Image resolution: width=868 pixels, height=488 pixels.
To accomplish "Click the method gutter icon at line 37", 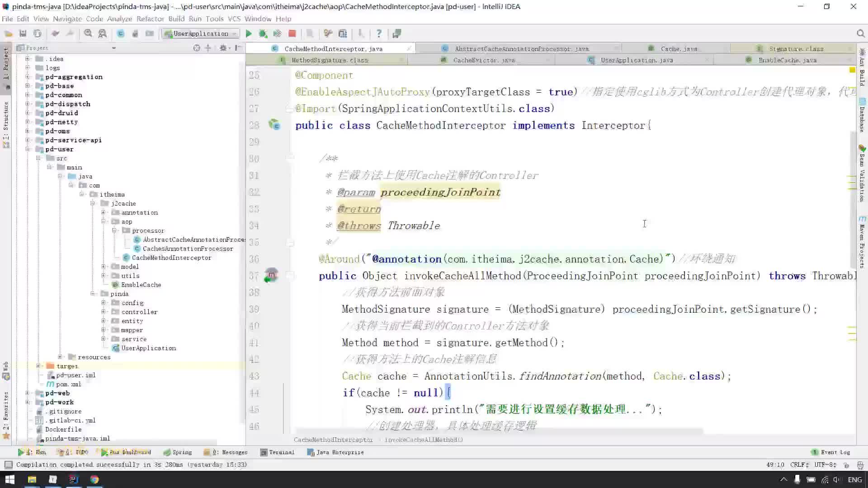I will click(x=271, y=275).
